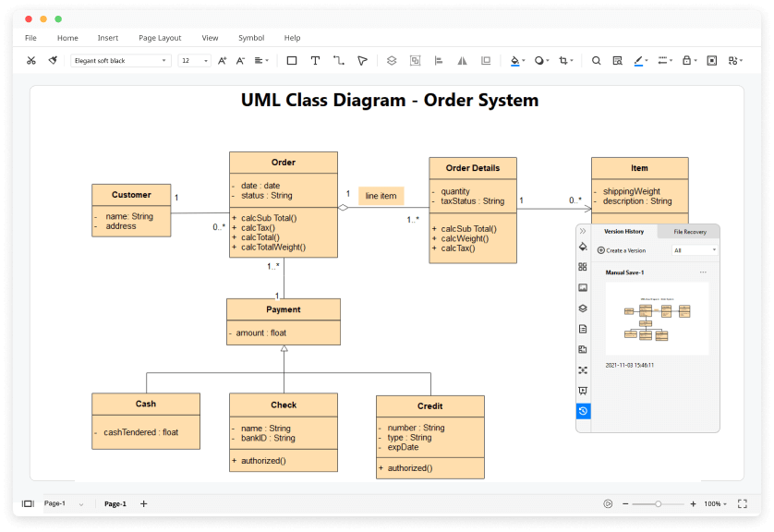The height and width of the screenshot is (532, 774).
Task: Toggle fullscreen mode icon
Action: click(x=743, y=504)
